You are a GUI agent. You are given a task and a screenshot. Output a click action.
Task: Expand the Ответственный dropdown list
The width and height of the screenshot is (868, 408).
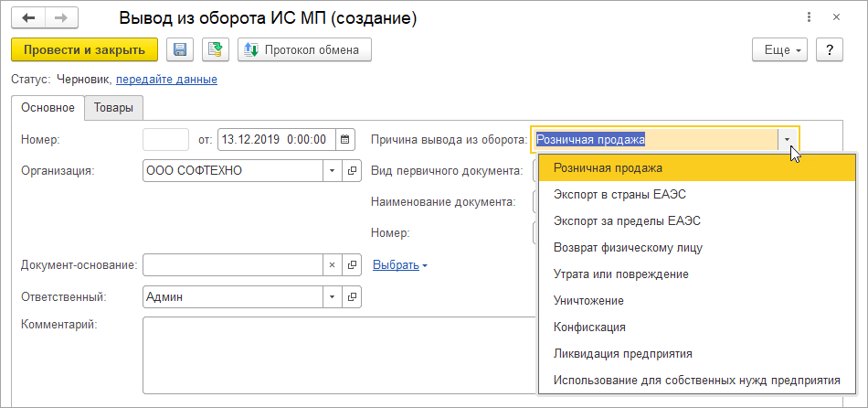331,296
